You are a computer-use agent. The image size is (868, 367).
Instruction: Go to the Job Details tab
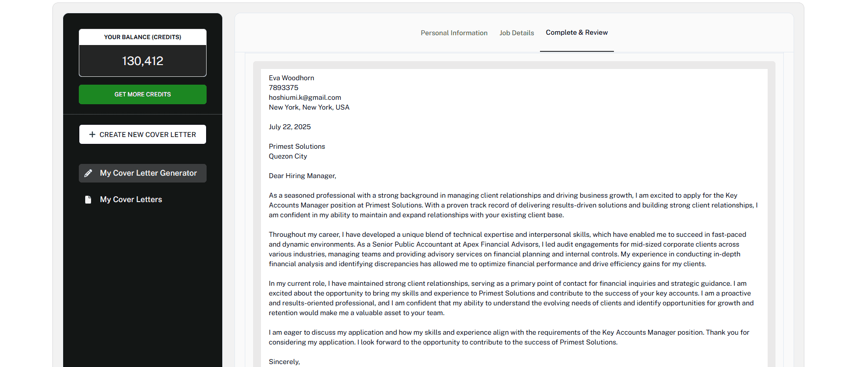[516, 33]
